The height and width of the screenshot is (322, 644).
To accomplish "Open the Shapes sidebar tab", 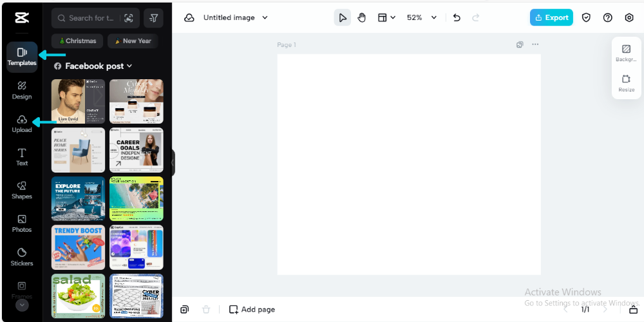I will point(22,190).
